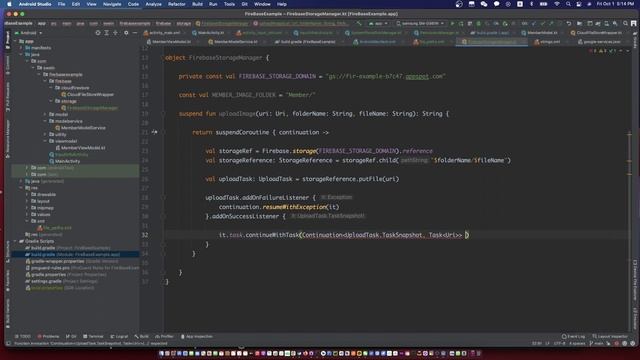The image size is (640, 360).
Task: Click the account avatar icon in toolbar
Action: [633, 24]
